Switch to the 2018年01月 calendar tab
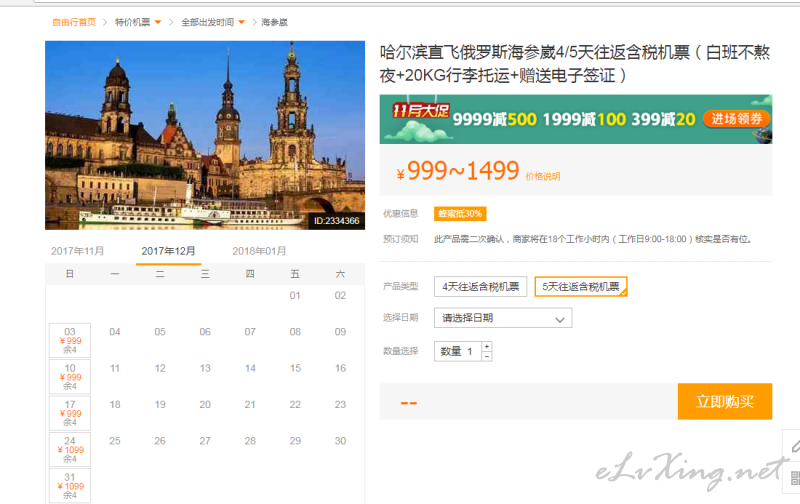 coord(259,251)
